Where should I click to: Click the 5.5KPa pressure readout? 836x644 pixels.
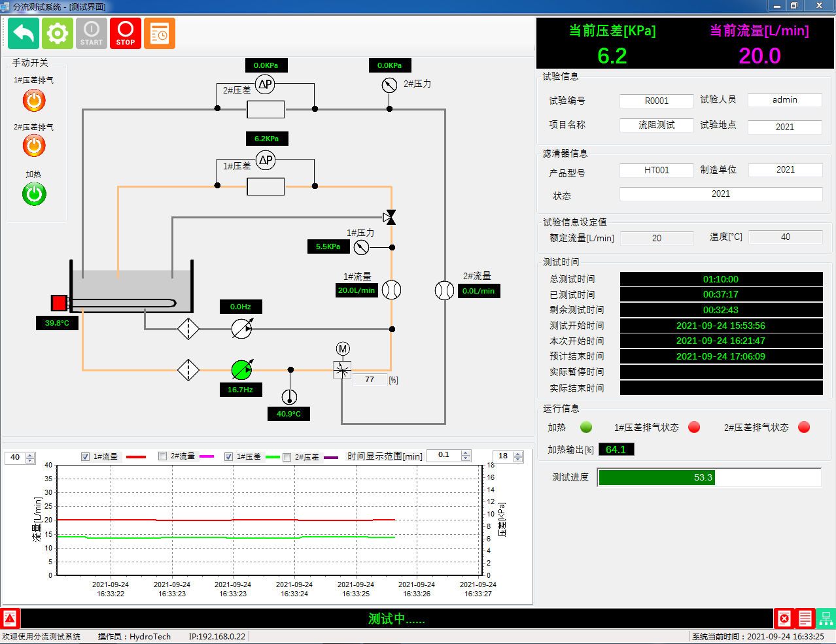click(328, 246)
